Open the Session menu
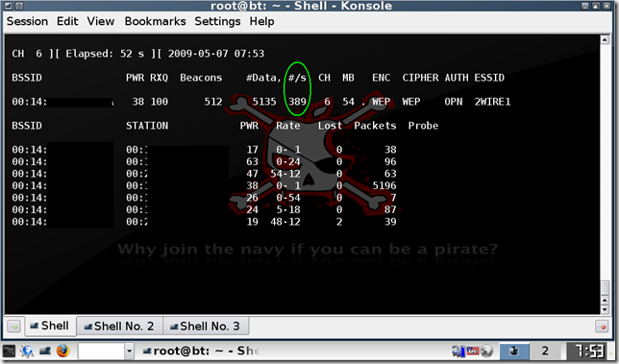The image size is (619, 364). [x=27, y=21]
